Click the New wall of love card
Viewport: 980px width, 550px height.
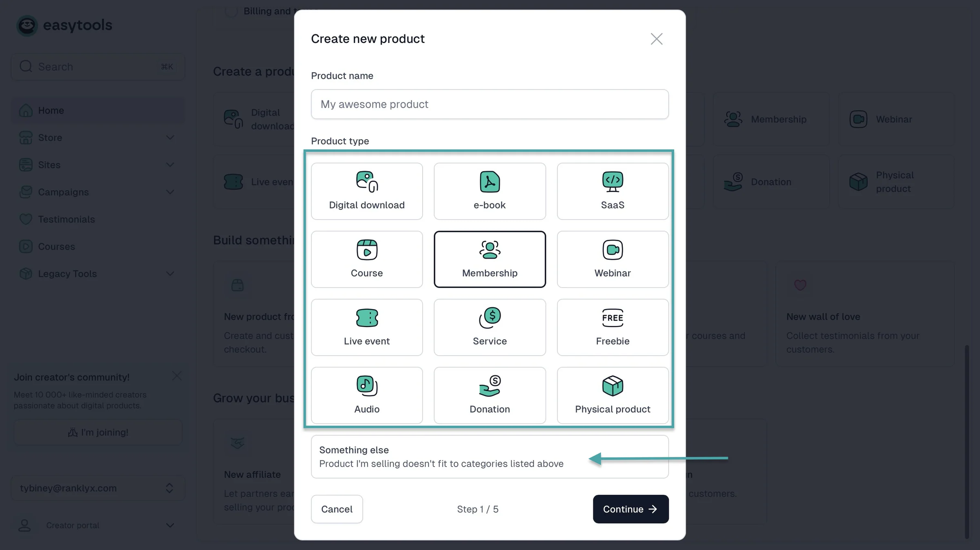click(865, 314)
